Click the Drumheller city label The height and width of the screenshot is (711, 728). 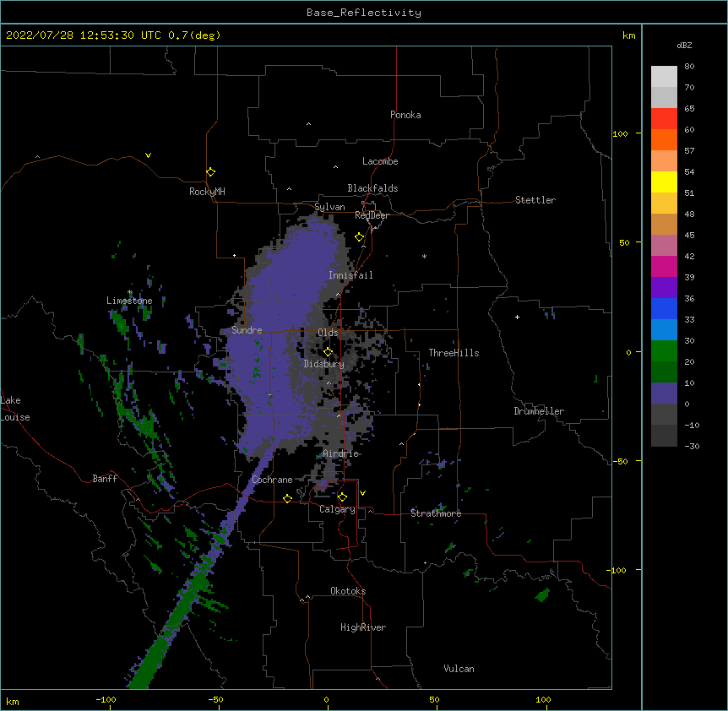click(x=539, y=411)
